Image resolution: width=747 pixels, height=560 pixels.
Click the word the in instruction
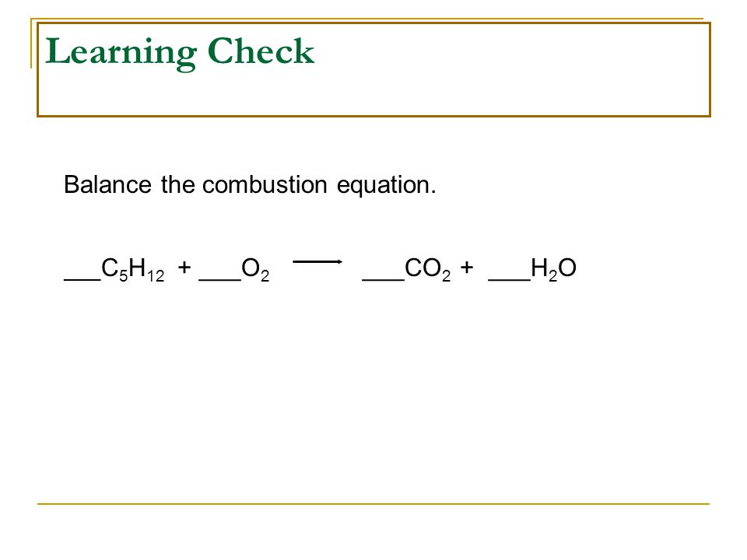click(x=177, y=184)
